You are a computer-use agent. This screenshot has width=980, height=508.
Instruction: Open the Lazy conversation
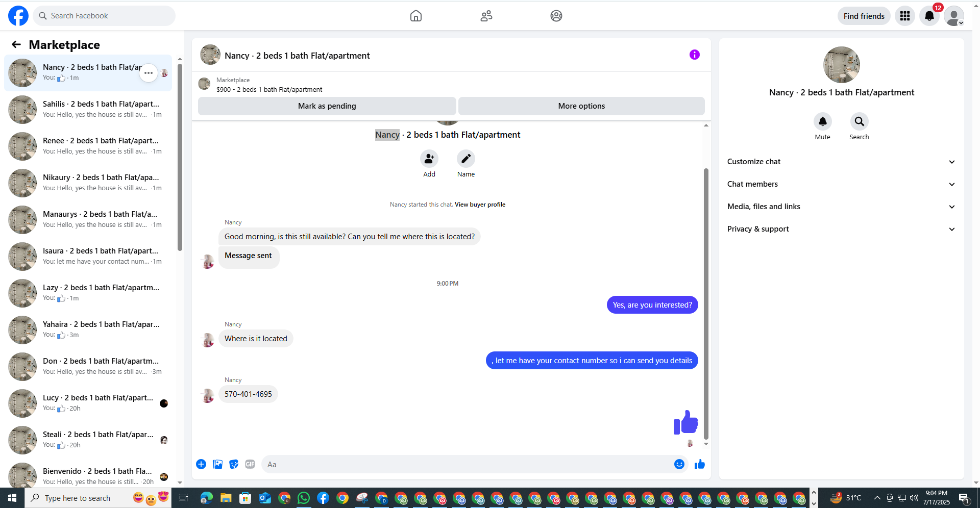click(88, 293)
